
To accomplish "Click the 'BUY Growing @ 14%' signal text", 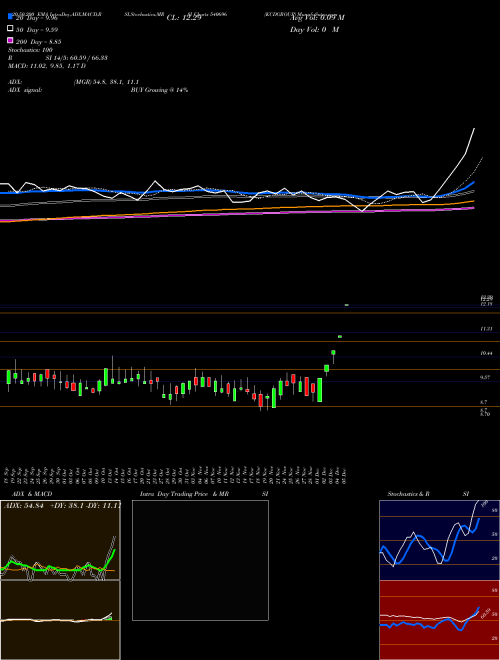I will 159,90.
